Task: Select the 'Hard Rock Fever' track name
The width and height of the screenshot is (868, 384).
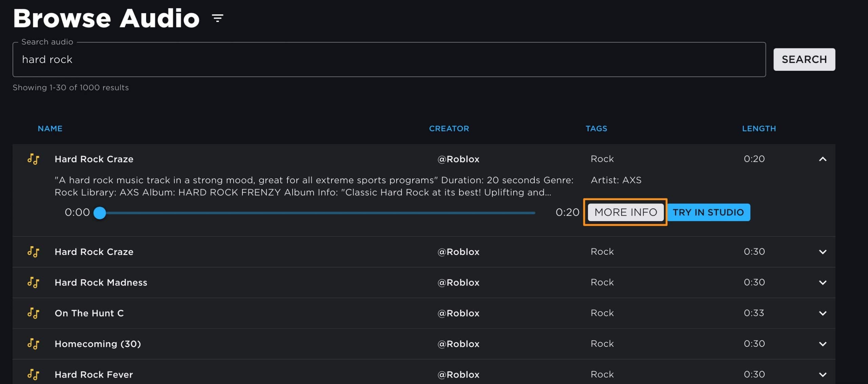Action: tap(94, 375)
